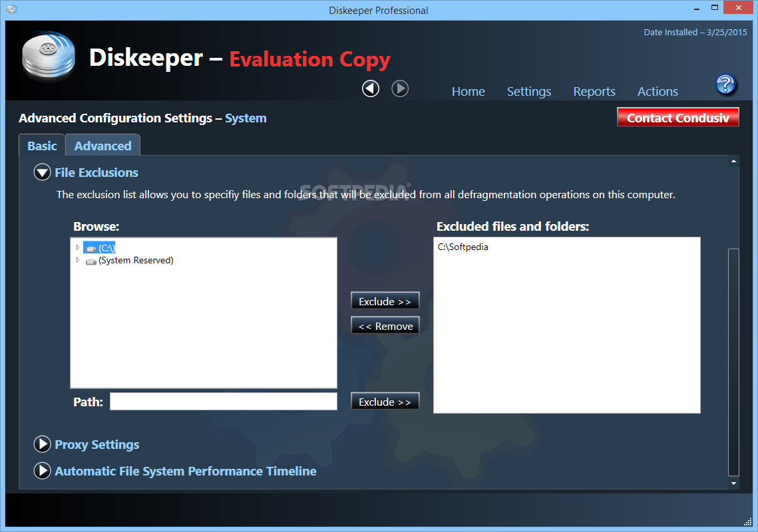Click the title bar application icon

coord(12,10)
